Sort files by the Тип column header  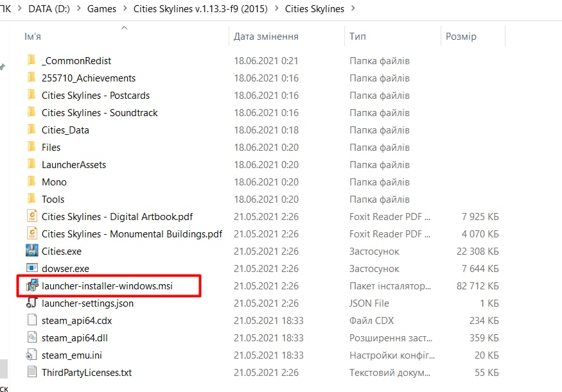[x=358, y=37]
